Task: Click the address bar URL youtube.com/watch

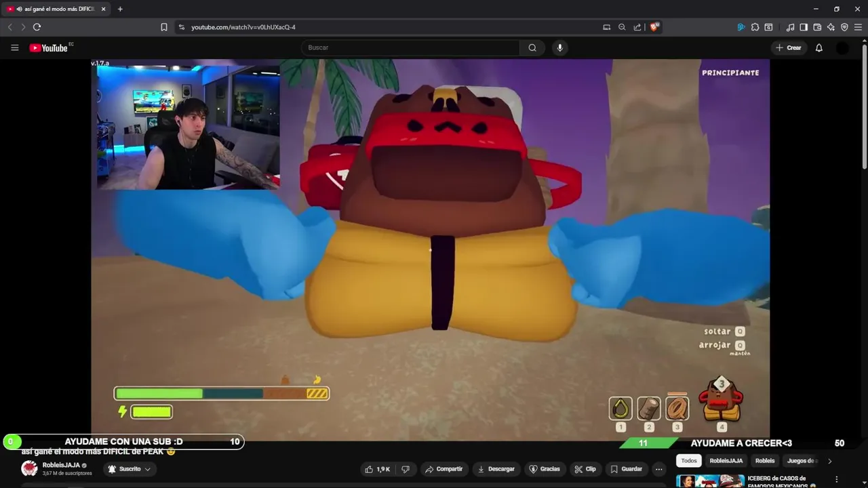Action: [x=243, y=27]
